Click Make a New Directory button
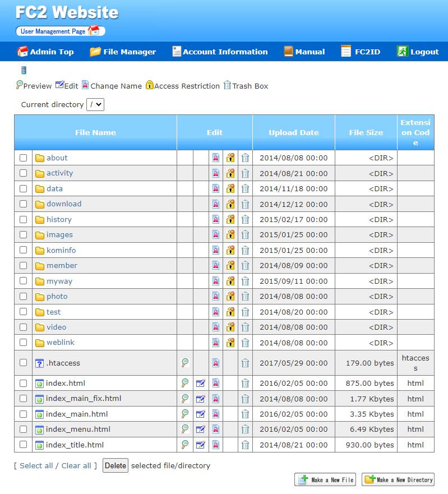The image size is (448, 494). (398, 479)
